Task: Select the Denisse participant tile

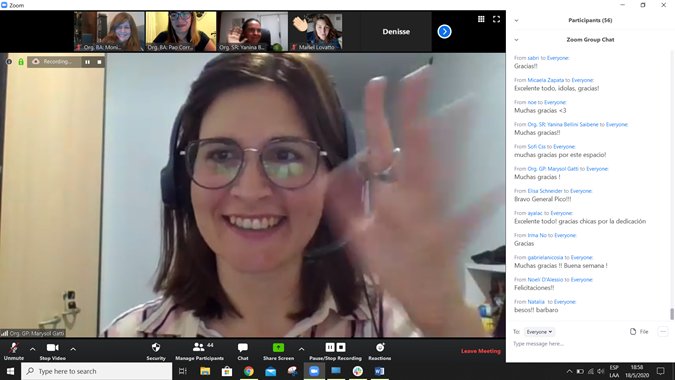Action: pos(396,31)
